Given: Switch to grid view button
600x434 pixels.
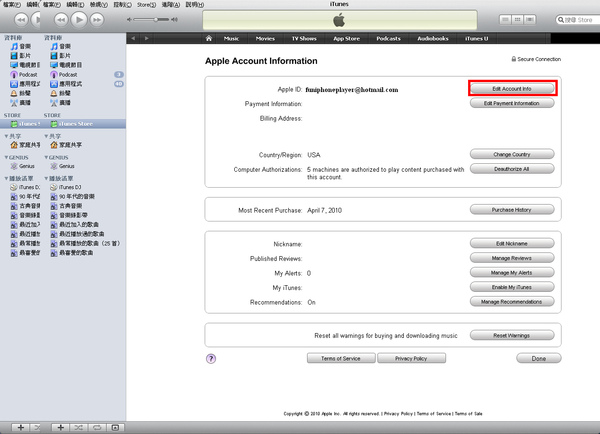Looking at the screenshot, I should [517, 20].
